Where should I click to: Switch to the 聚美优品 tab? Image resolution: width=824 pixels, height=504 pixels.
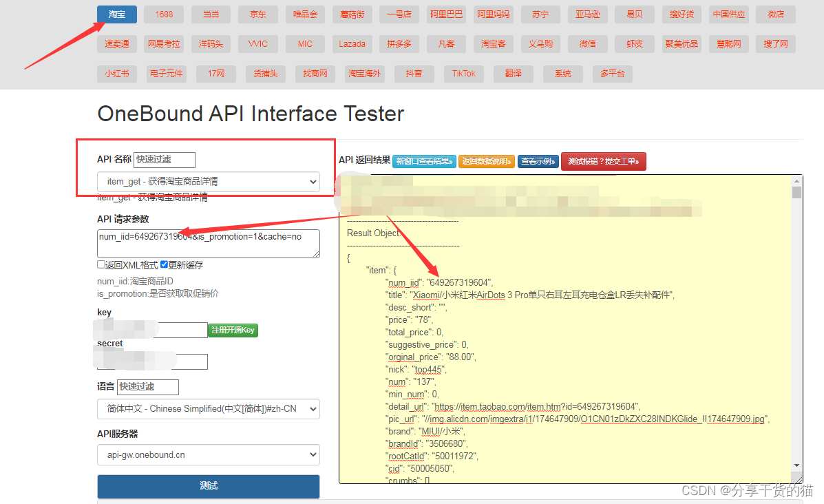point(682,43)
